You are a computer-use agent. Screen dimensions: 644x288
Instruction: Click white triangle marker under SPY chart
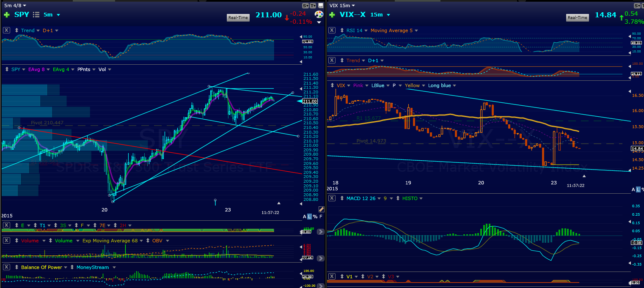coord(278,203)
